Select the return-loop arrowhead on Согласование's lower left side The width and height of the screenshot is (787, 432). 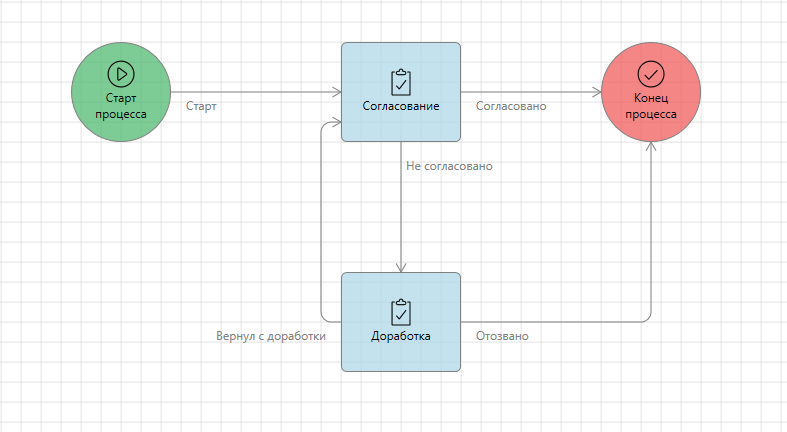click(336, 124)
